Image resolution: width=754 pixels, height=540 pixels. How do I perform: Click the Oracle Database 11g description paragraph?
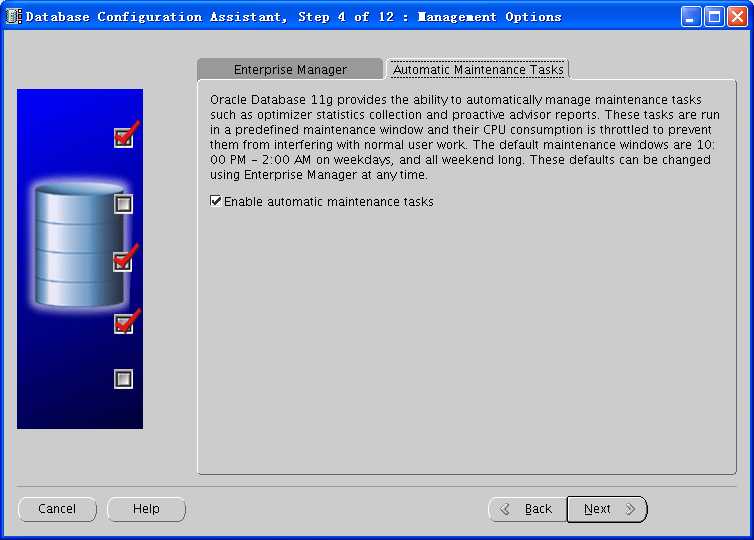tap(465, 137)
